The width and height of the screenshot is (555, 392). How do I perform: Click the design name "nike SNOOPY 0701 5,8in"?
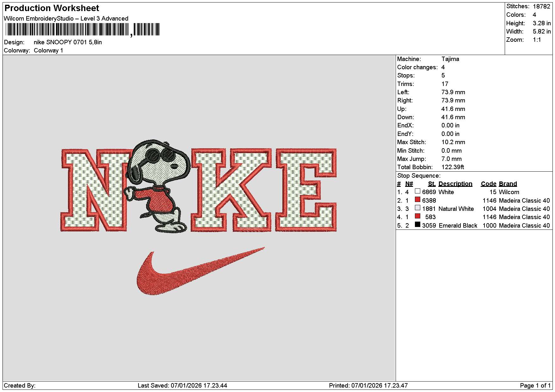(x=68, y=42)
